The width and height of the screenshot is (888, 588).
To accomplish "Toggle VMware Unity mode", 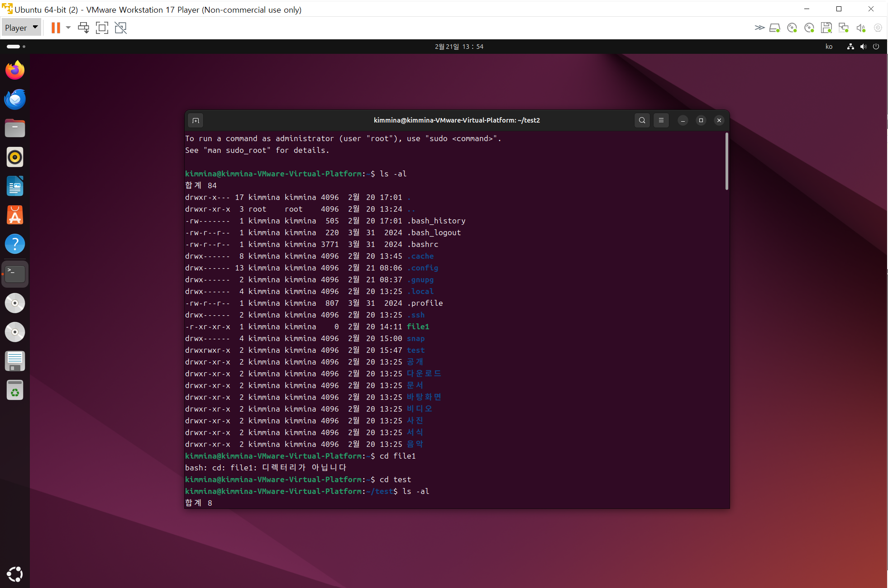I will pyautogui.click(x=121, y=28).
